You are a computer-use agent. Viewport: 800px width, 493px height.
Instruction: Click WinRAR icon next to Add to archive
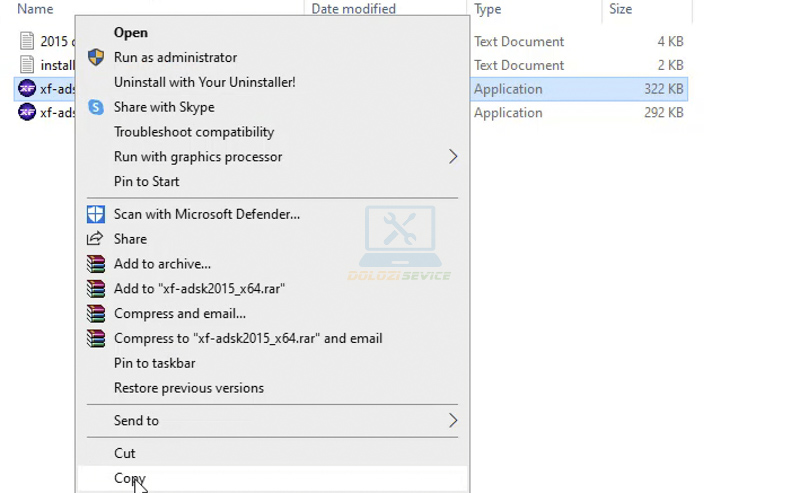[96, 264]
